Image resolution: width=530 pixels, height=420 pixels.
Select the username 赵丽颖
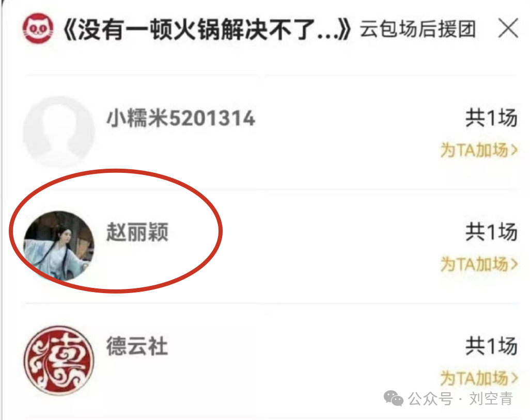click(x=137, y=232)
